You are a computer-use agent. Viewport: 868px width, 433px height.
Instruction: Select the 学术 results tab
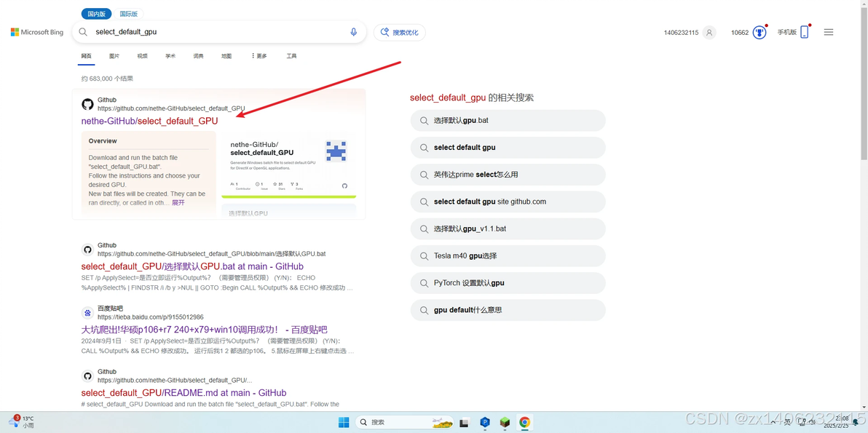coord(170,57)
